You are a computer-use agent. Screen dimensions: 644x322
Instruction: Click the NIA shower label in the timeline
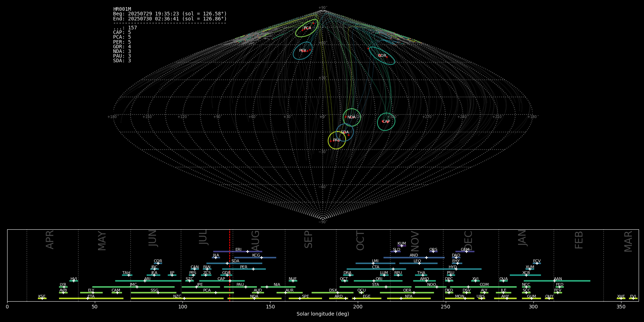coord(277,285)
